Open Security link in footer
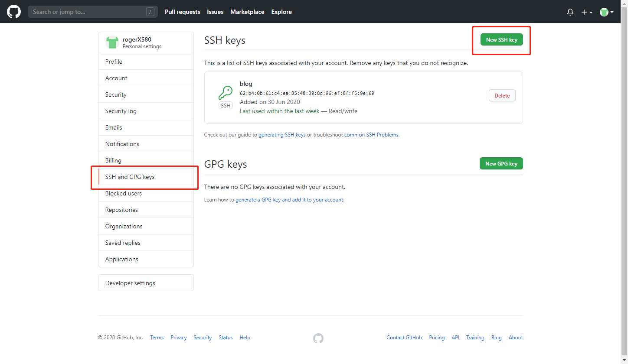 pos(203,338)
